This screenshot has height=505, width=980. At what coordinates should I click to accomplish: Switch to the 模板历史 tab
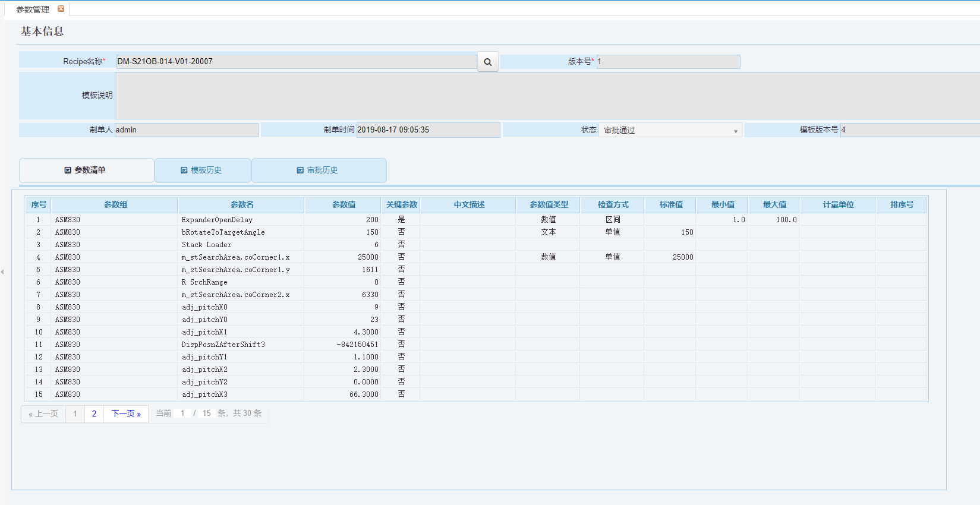click(x=203, y=171)
